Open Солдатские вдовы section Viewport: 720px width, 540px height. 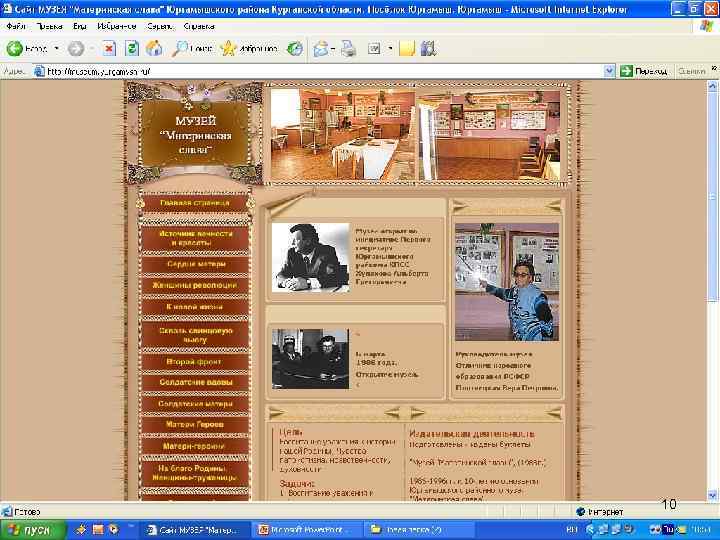tap(196, 382)
